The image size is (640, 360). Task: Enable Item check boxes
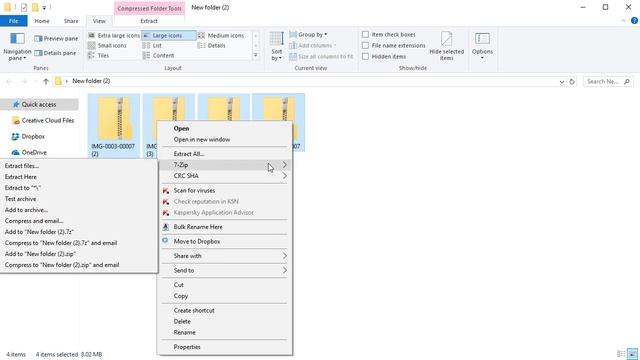point(365,35)
